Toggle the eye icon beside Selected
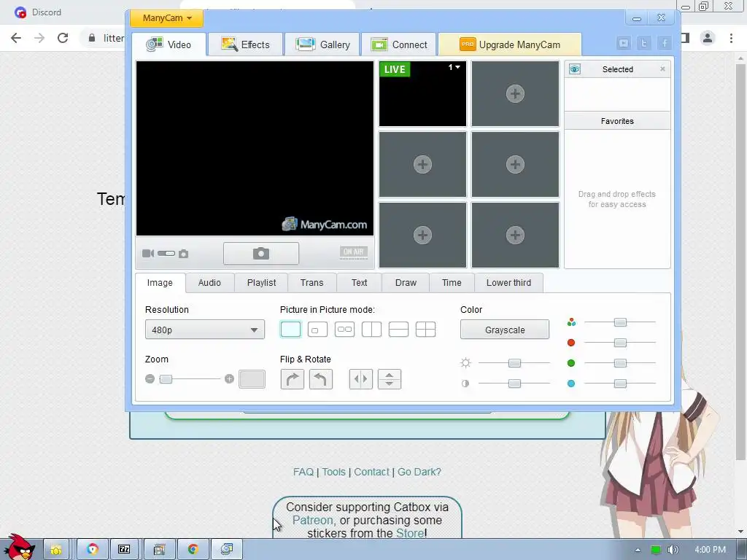 pyautogui.click(x=575, y=69)
